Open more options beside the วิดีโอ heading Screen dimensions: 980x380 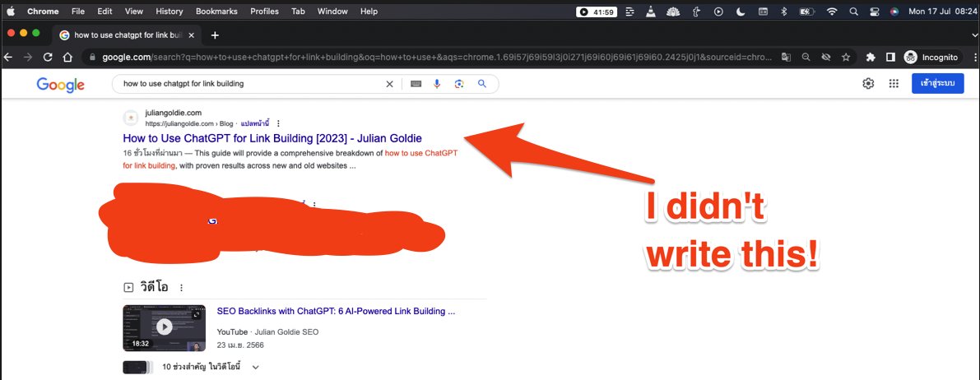(x=181, y=288)
